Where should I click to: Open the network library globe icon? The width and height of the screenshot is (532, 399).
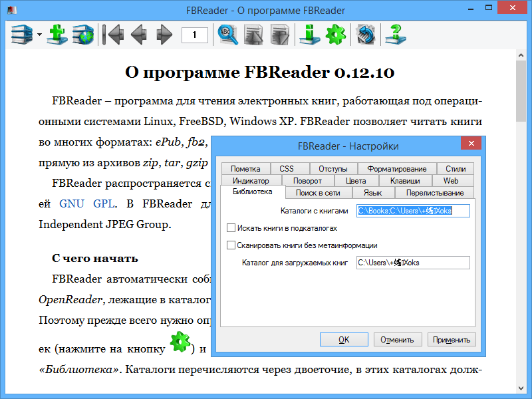coord(83,35)
